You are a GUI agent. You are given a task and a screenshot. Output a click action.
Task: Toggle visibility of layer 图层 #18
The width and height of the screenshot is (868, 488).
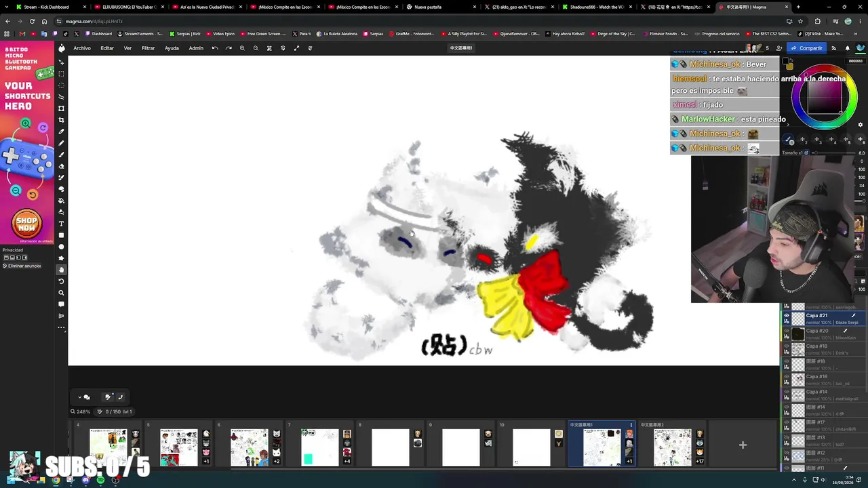[x=787, y=361]
